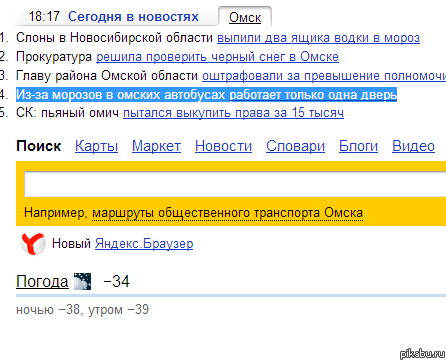Screen dimensions: 446x361
Task: Open the Яндекс.Браузер download link
Action: [144, 244]
